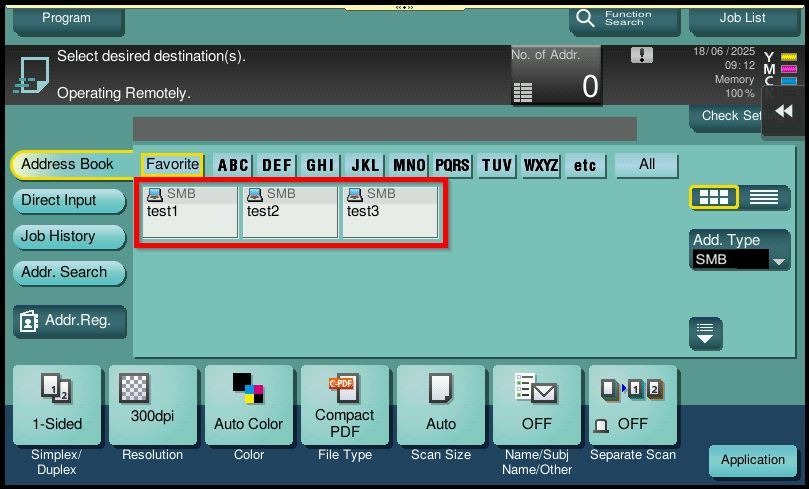Open the Addr.Reg. address registration
This screenshot has height=489, width=809.
pos(70,321)
